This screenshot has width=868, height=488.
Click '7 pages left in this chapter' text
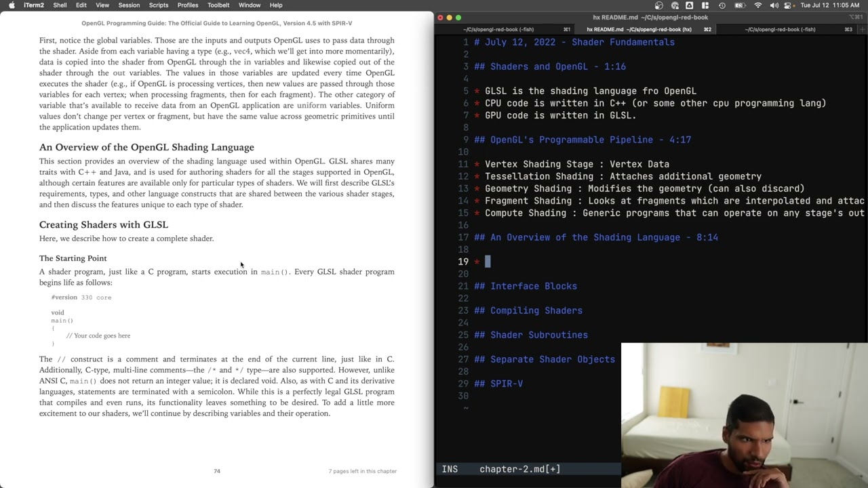(x=363, y=471)
